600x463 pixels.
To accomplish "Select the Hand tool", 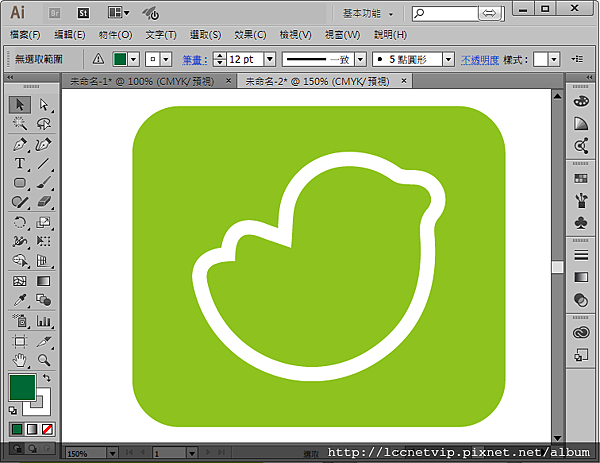I will click(20, 360).
